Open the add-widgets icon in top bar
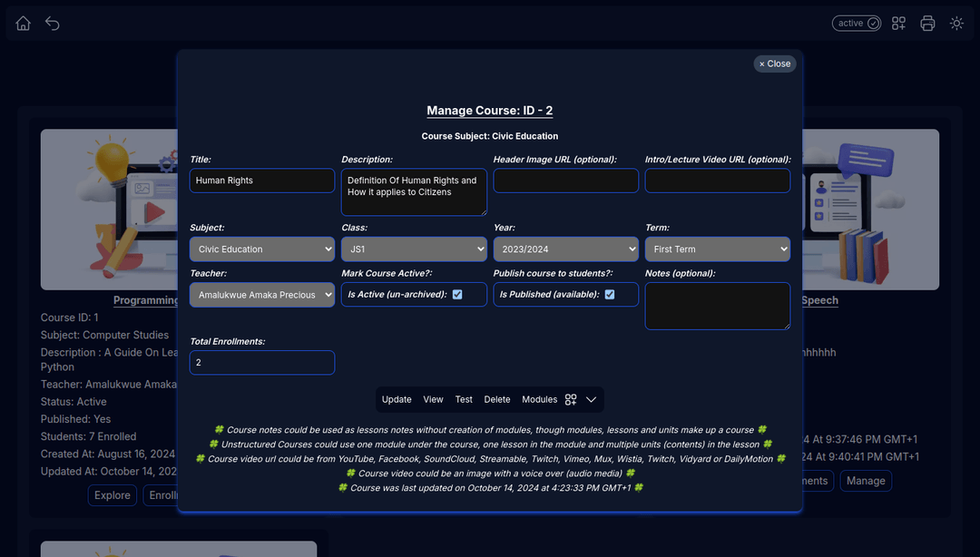The image size is (980, 557). (x=898, y=24)
